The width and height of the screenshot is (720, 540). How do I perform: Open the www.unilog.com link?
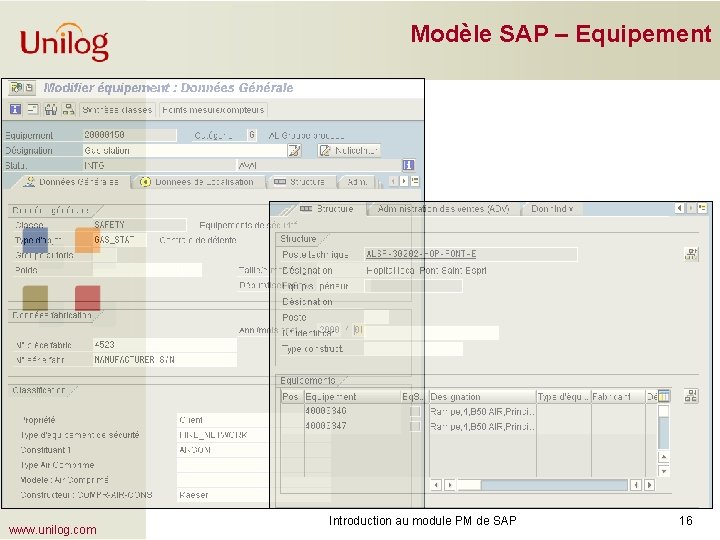point(52,530)
